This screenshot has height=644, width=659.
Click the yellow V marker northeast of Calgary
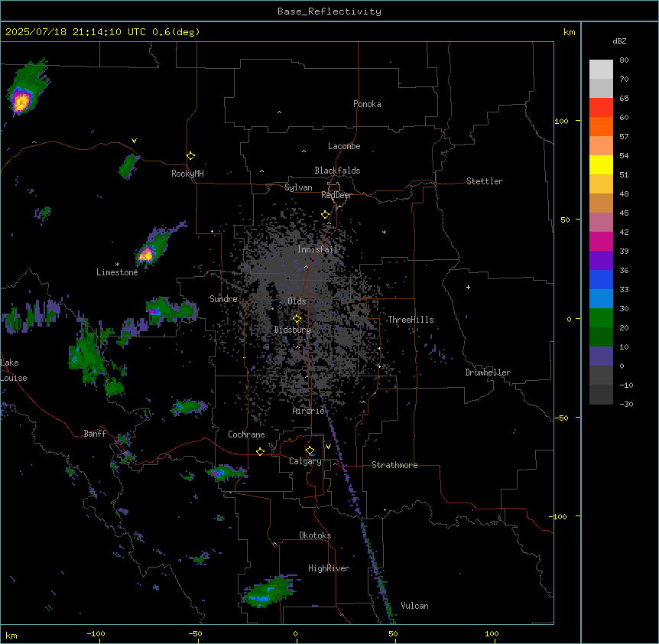pos(328,447)
